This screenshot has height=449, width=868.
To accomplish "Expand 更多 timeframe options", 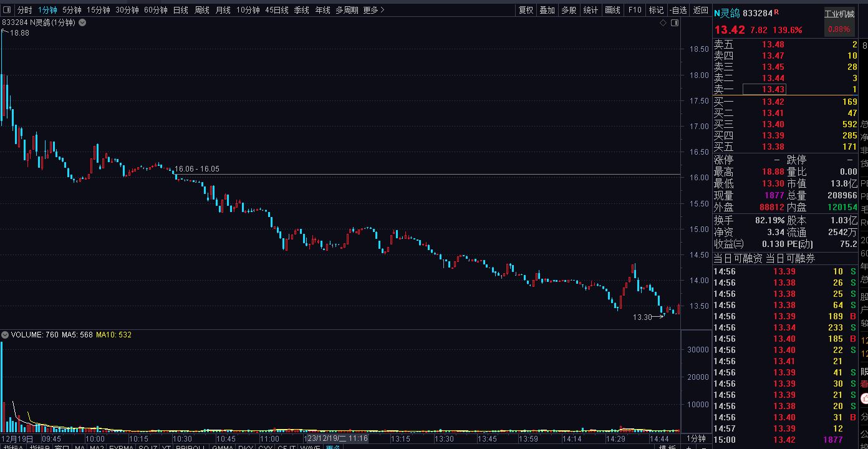I will pos(374,10).
